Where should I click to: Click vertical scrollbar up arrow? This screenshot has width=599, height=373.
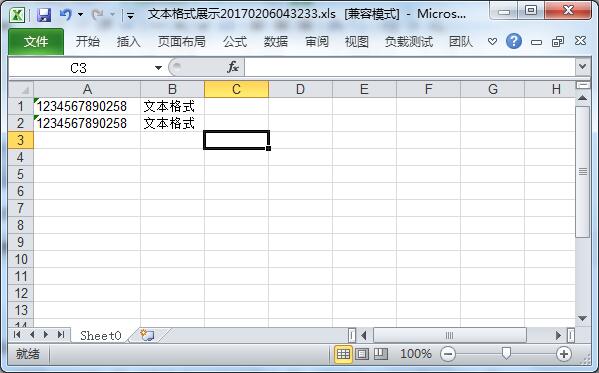tap(582, 98)
